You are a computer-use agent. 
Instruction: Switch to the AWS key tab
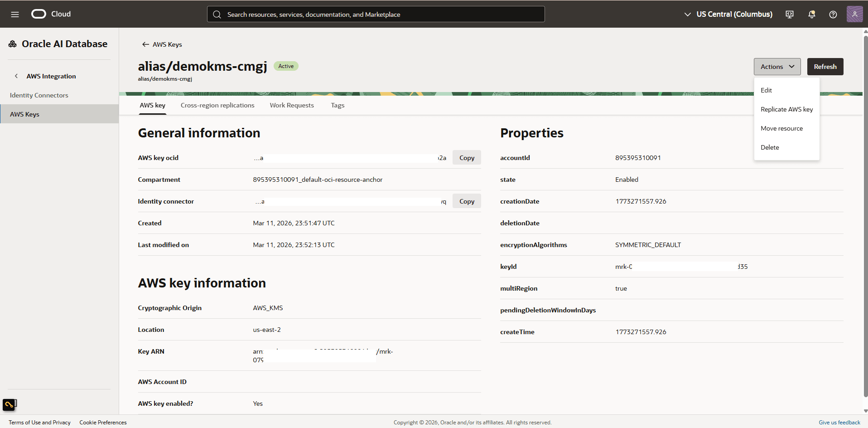(x=152, y=105)
